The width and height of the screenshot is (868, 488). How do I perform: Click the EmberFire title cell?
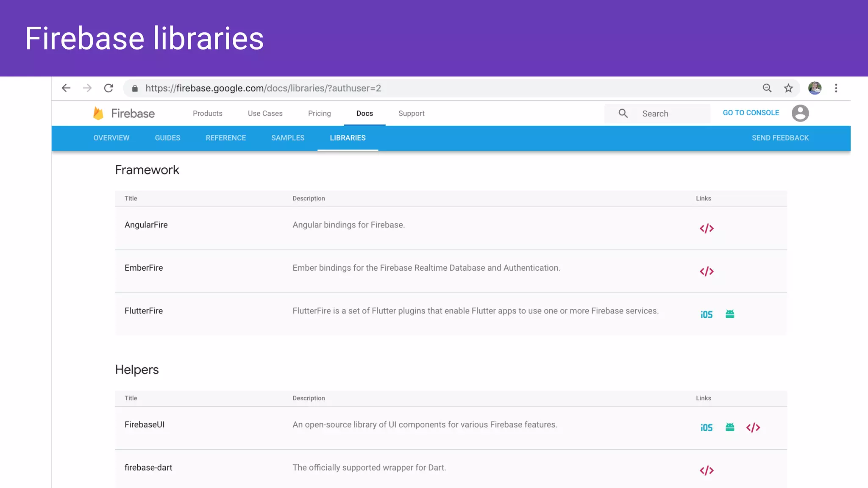point(144,268)
